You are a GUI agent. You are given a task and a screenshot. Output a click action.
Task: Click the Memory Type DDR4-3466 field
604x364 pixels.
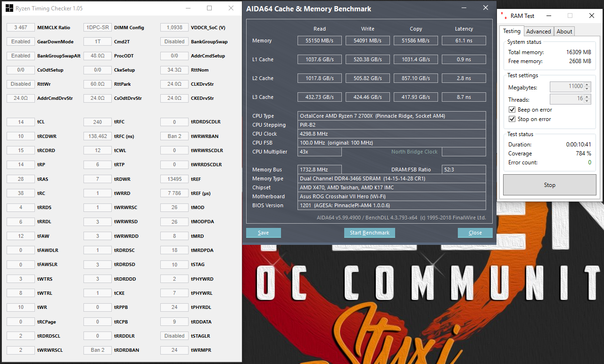point(392,178)
